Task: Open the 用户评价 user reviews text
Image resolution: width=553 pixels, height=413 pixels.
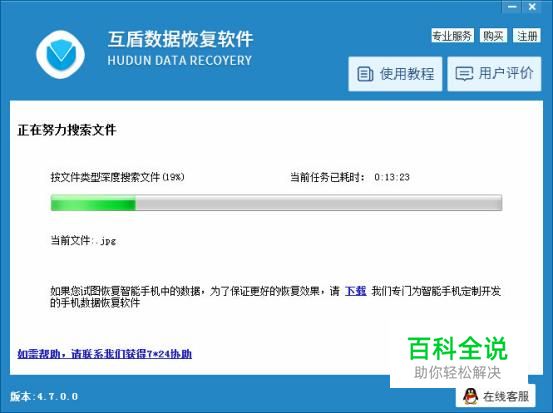Action: point(505,73)
